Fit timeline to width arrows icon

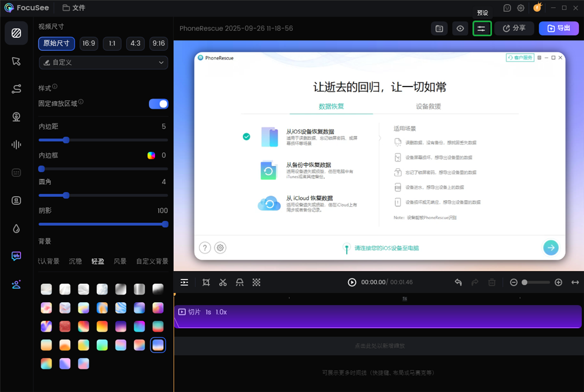[575, 282]
